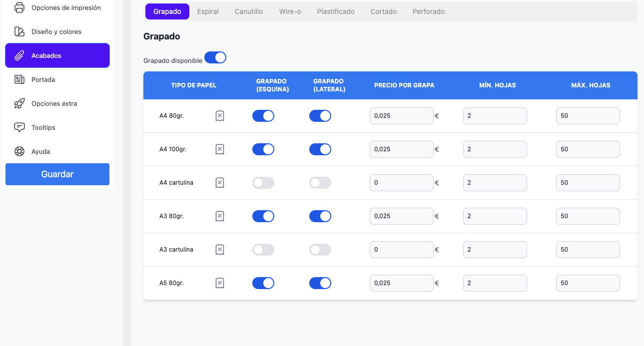Open the Opciones extra section
The height and width of the screenshot is (346, 644).
point(57,103)
